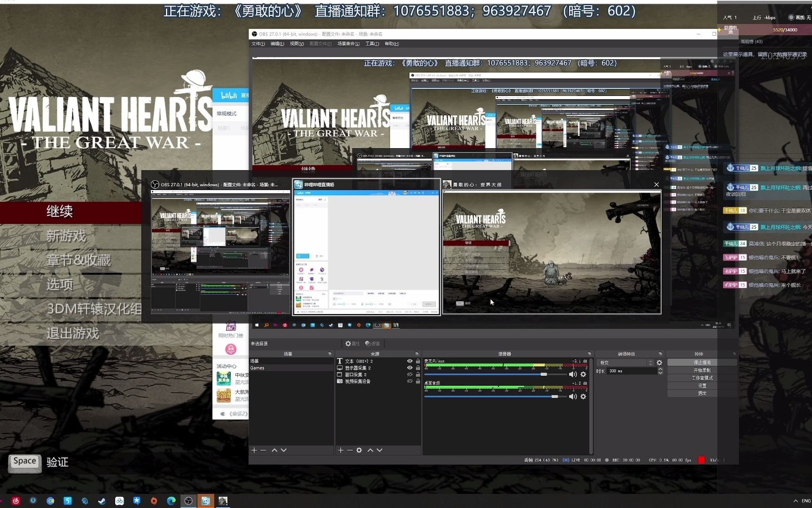
Task: Increase transition duration with up arrow
Action: 660,369
